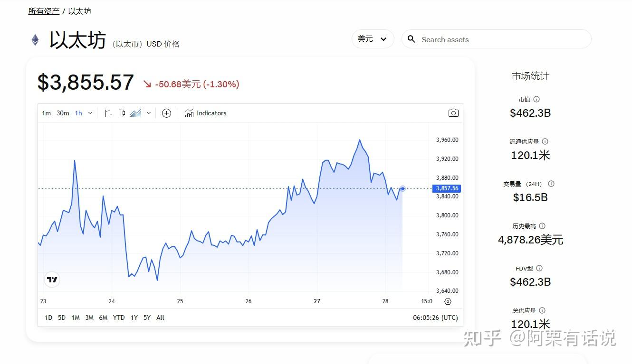The width and height of the screenshot is (632, 364).
Task: Open the 所有资产 breadcrumb link
Action: (44, 11)
